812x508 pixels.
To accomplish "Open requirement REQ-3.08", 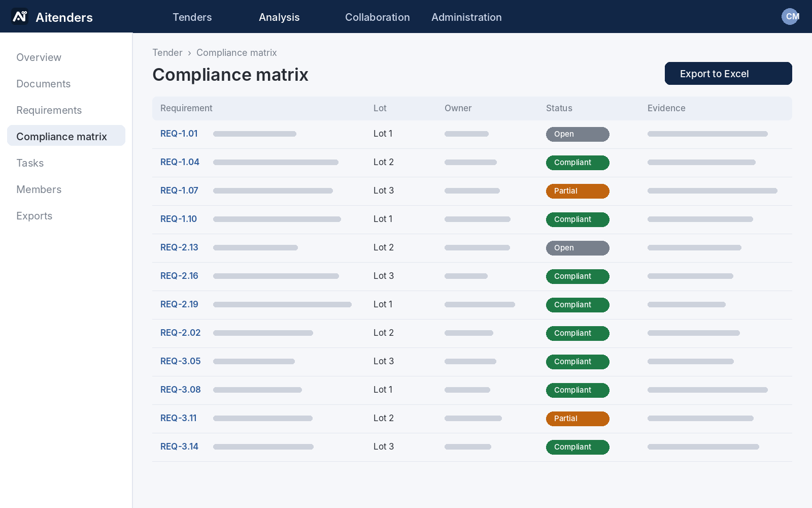I will pyautogui.click(x=181, y=390).
